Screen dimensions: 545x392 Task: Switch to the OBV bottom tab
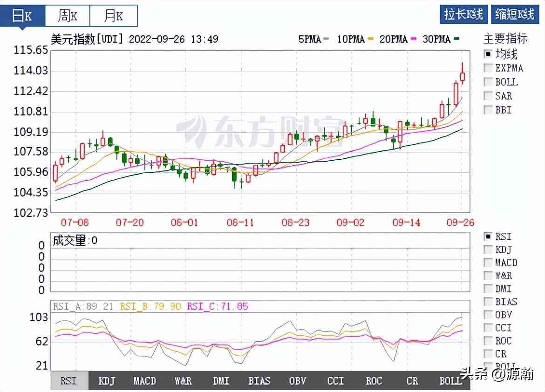[x=297, y=381]
